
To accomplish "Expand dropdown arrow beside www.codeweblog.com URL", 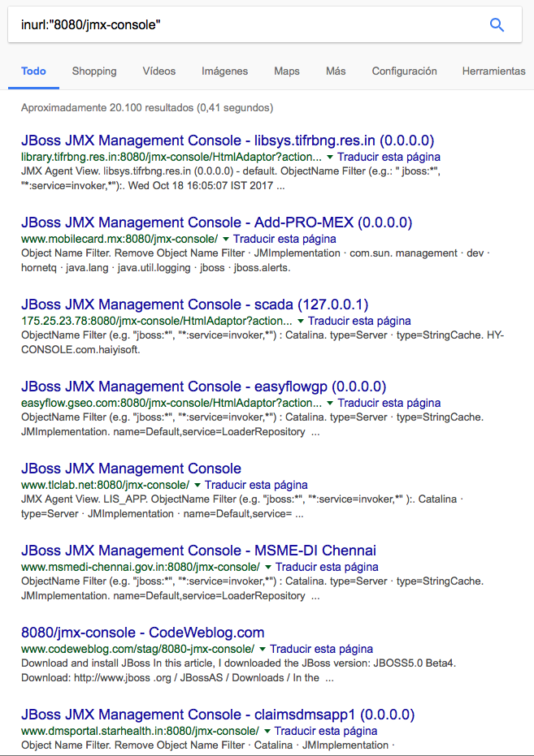I will pyautogui.click(x=262, y=649).
